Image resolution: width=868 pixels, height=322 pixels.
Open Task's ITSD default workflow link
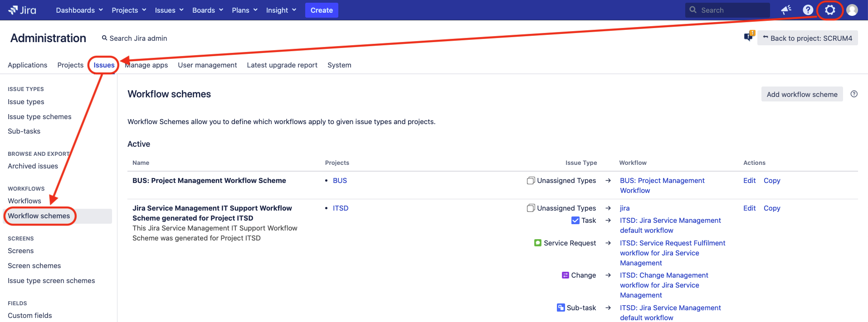click(x=670, y=226)
